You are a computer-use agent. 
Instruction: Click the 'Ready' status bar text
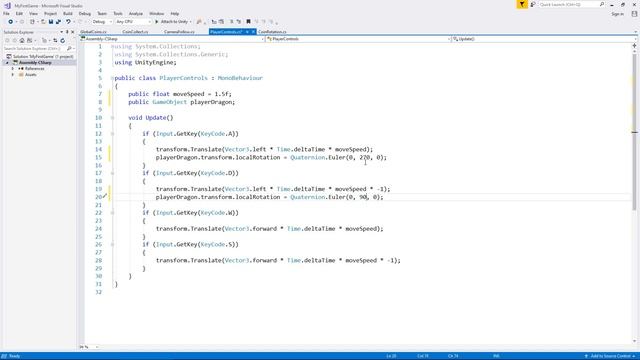pos(14,356)
